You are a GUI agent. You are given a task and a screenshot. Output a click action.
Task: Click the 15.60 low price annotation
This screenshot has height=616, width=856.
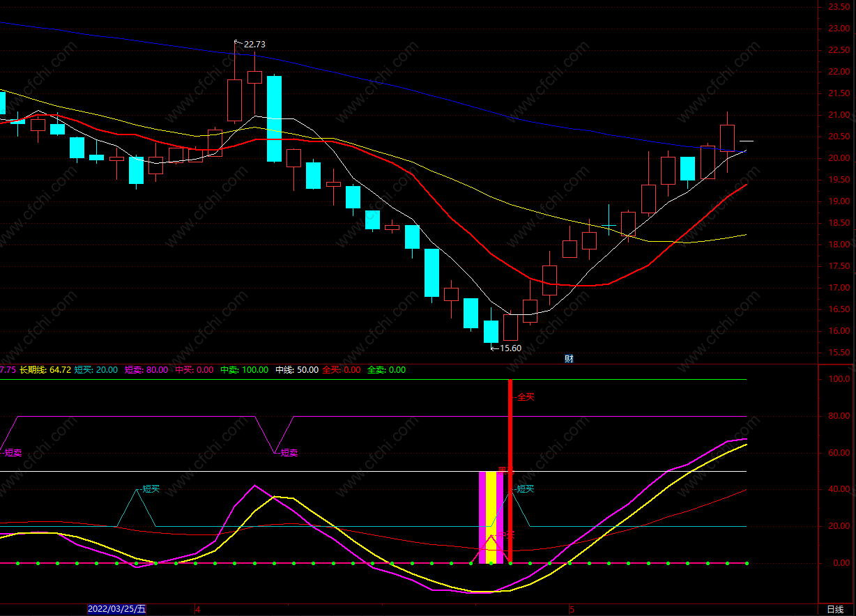point(510,348)
